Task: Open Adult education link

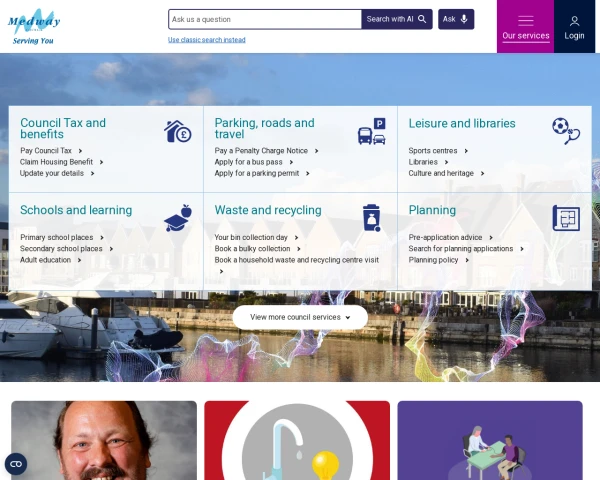Action: tap(46, 260)
